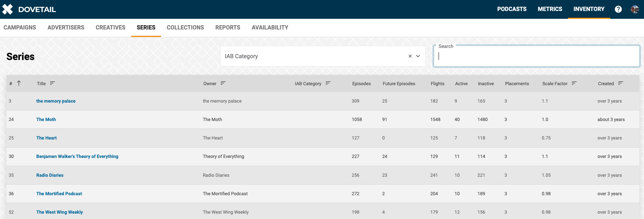Open the Inventory section
Image resolution: width=644 pixels, height=219 pixels.
click(589, 9)
